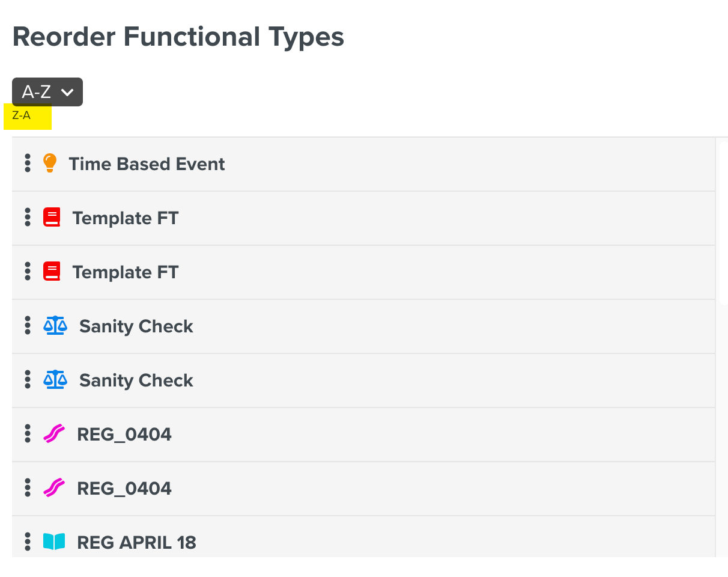Select the scales icon on first Sanity Check

[x=55, y=326]
